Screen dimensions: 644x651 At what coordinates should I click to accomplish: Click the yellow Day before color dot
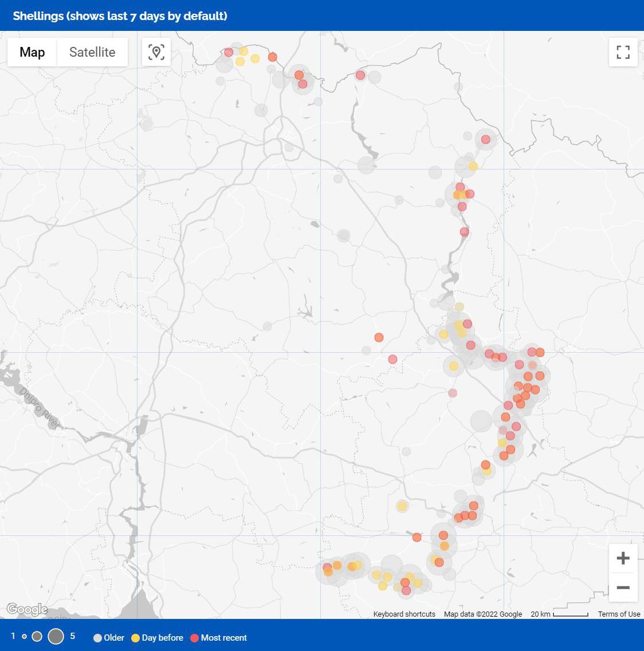136,638
